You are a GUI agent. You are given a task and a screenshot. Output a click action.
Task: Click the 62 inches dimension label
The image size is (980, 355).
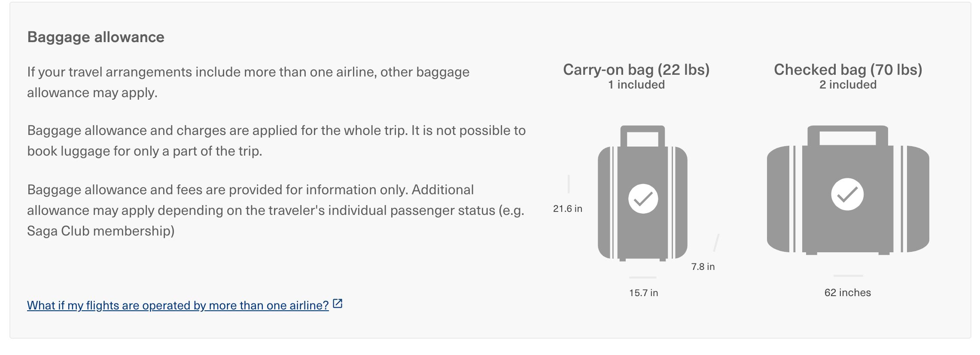point(847,293)
